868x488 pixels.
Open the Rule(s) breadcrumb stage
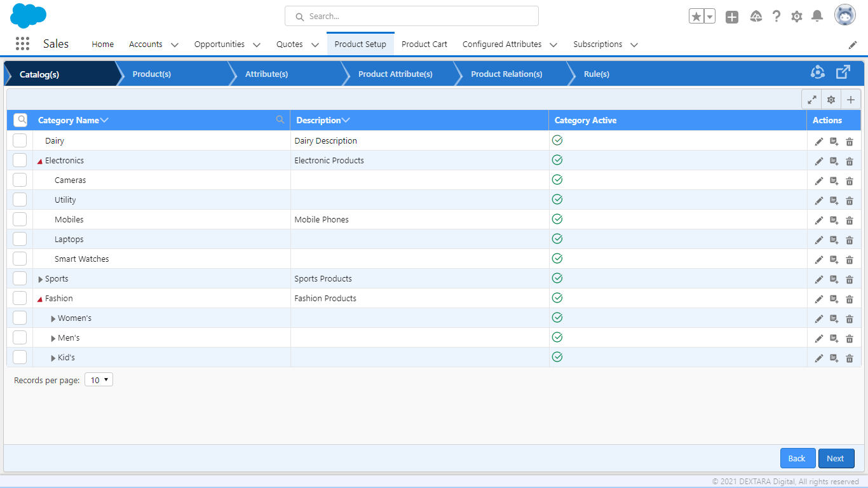click(x=596, y=74)
